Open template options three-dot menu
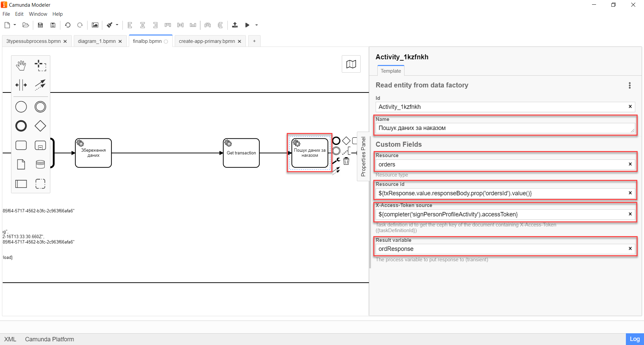 (x=630, y=85)
